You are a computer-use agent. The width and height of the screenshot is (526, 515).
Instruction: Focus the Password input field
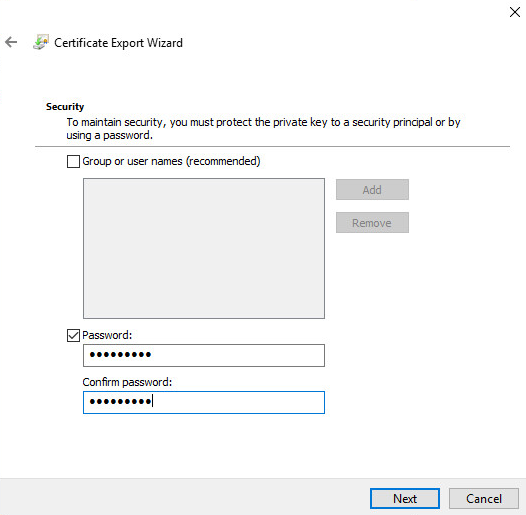(204, 355)
